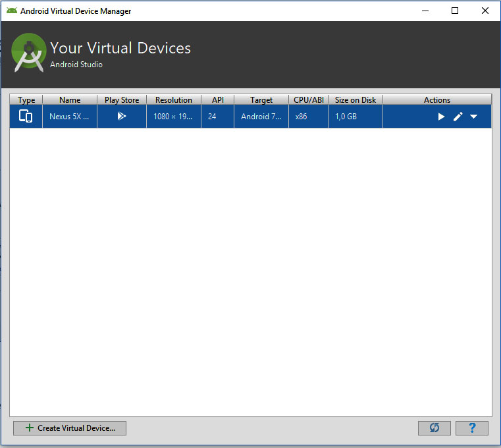Sort by Target column header
This screenshot has height=448, width=501.
coord(261,100)
